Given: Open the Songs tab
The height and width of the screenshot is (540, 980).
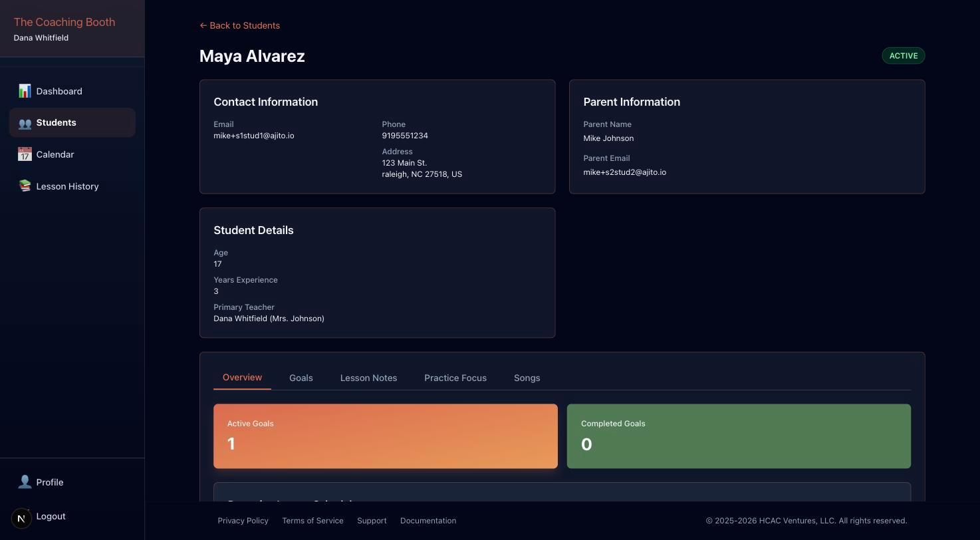Looking at the screenshot, I should point(527,378).
